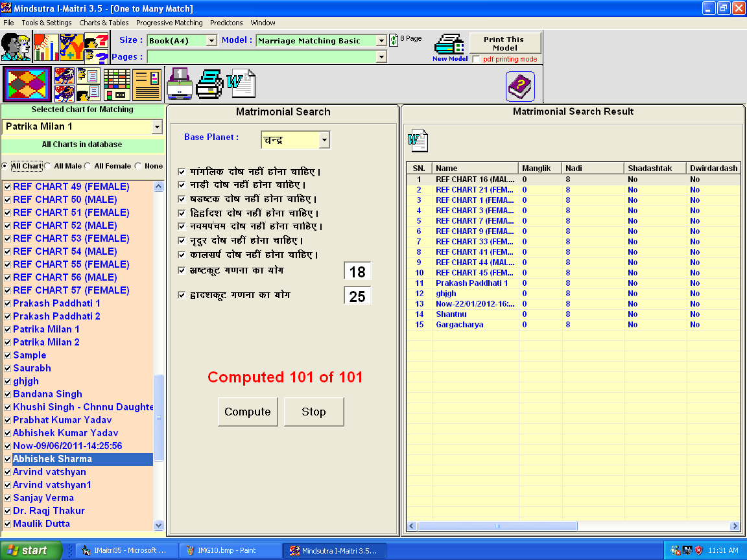747x560 pixels.
Task: Click the Compute button
Action: pos(248,412)
